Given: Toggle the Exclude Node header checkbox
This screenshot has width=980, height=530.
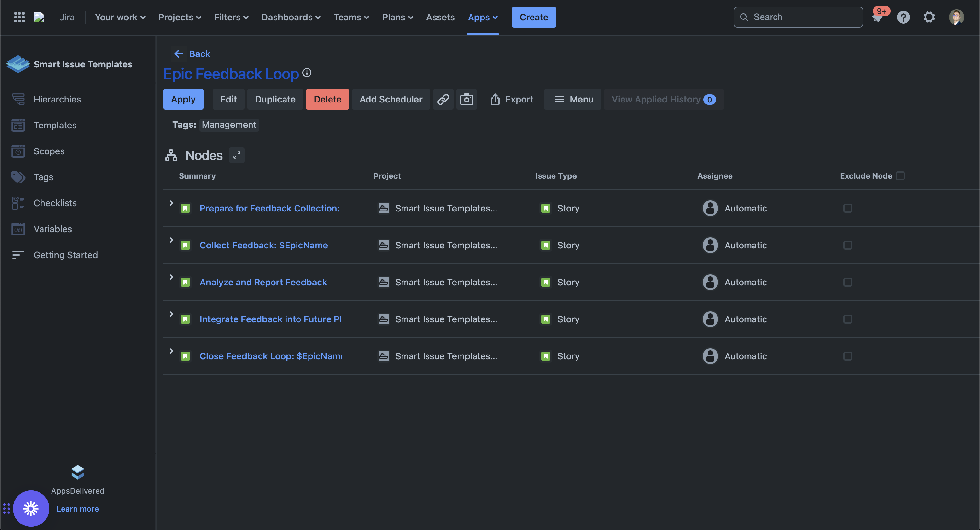Looking at the screenshot, I should coord(900,176).
